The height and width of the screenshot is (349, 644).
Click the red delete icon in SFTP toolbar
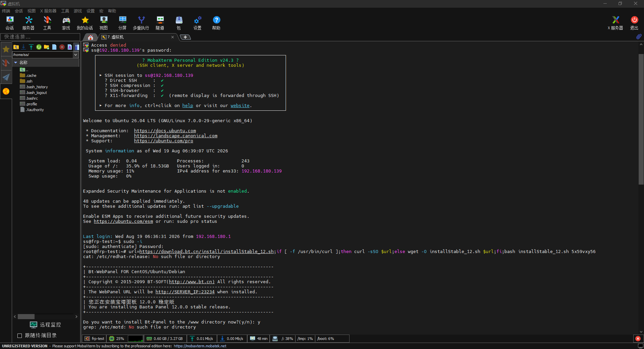62,47
